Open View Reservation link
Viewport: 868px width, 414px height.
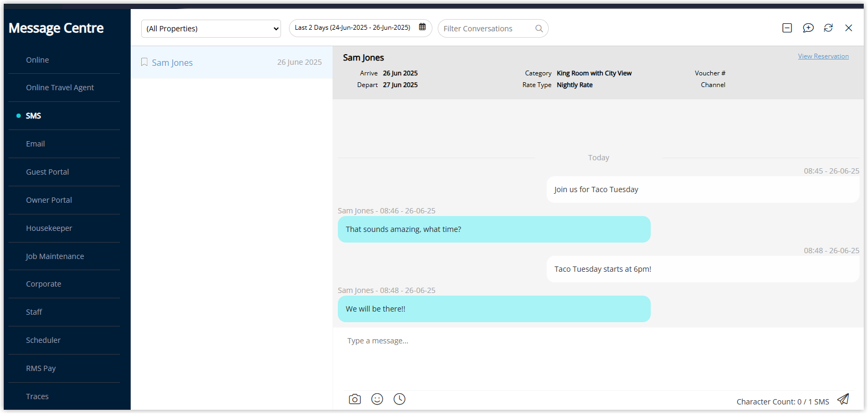[x=823, y=56]
